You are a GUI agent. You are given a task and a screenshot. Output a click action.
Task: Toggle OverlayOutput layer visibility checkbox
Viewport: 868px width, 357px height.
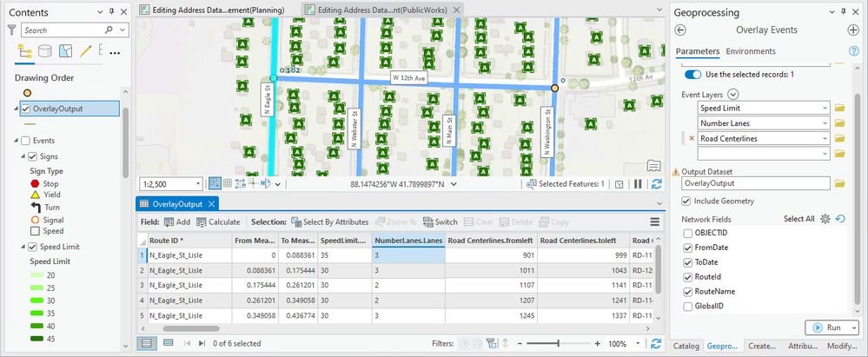[25, 109]
